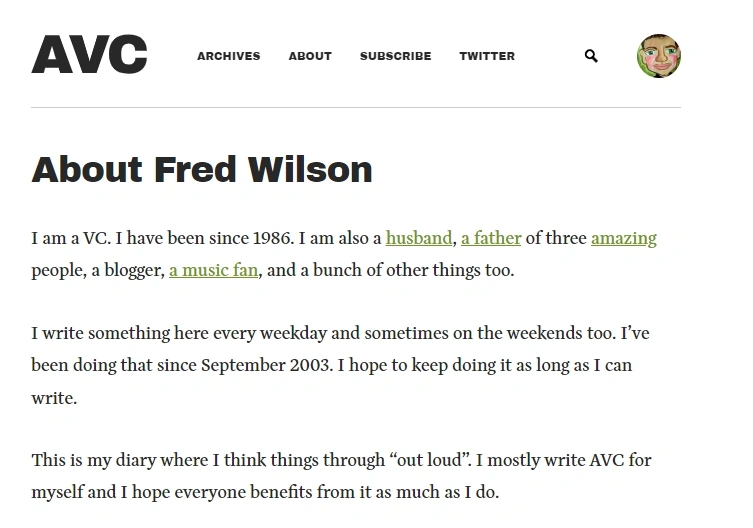Screen dimensions: 753x528
Task: Click the phrase "September 2003"
Action: click(265, 365)
